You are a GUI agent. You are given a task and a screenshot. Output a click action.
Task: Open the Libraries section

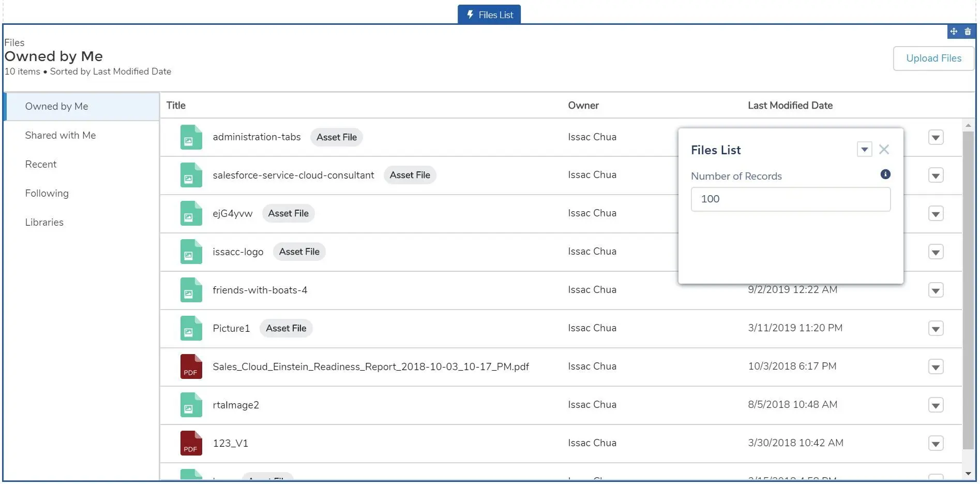(81, 223)
